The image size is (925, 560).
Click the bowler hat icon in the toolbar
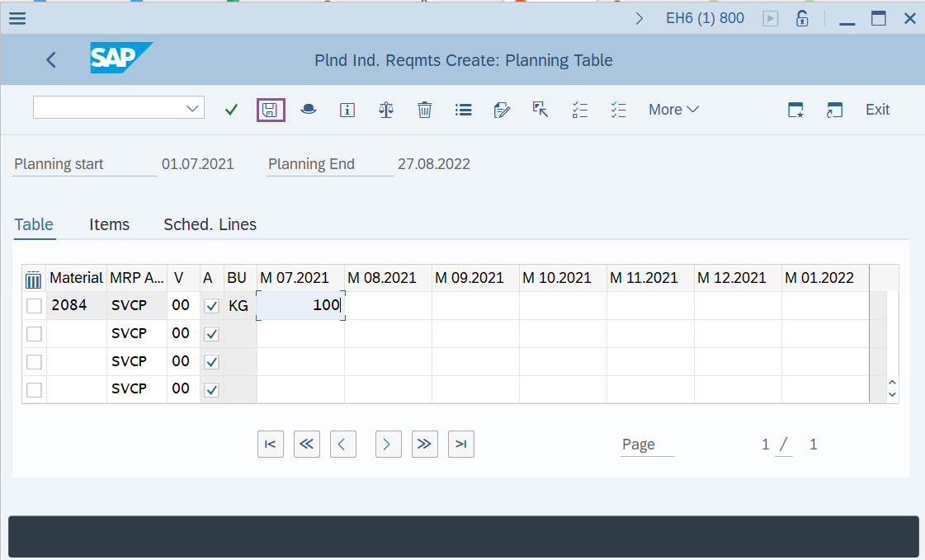(309, 109)
